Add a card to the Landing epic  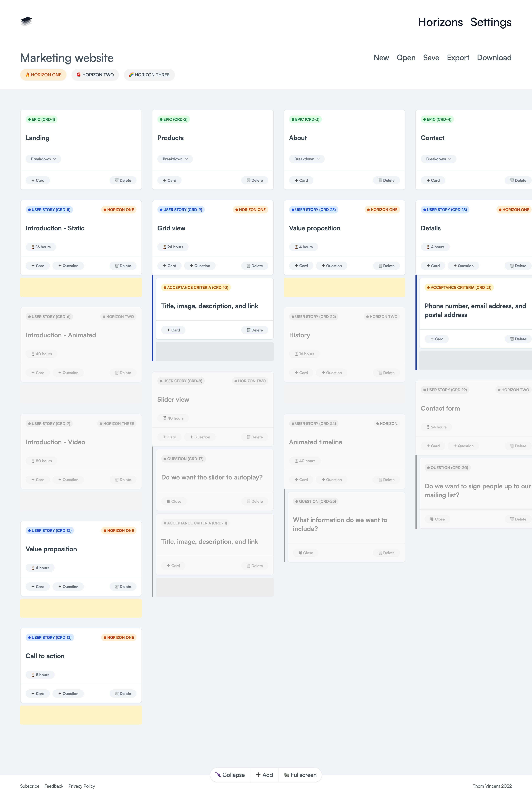pos(38,180)
